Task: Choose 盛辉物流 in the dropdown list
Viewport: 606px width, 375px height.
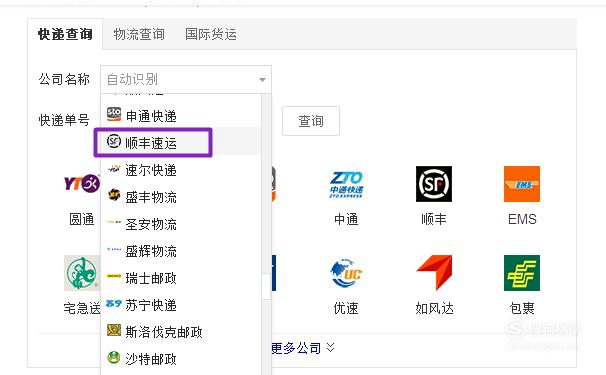Action: point(181,251)
